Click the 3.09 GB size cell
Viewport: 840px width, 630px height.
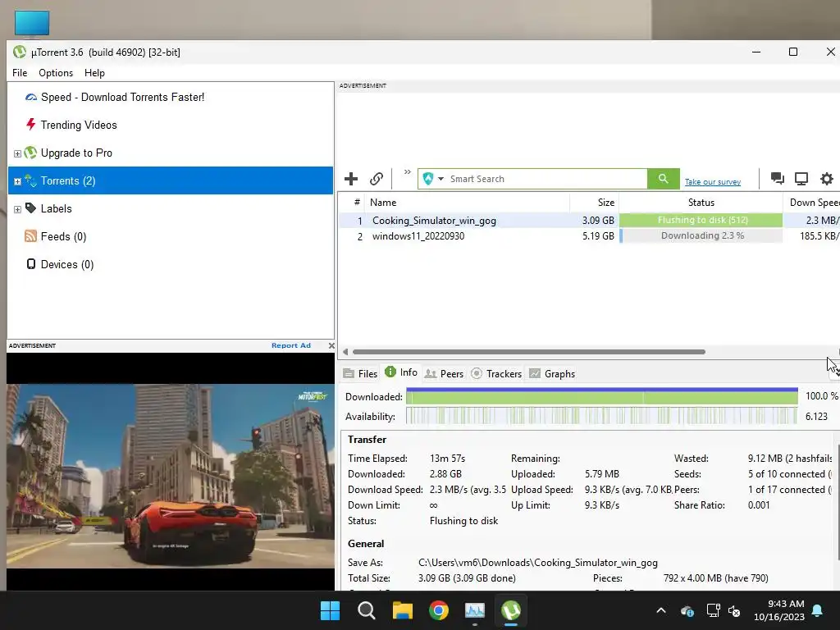tap(598, 220)
